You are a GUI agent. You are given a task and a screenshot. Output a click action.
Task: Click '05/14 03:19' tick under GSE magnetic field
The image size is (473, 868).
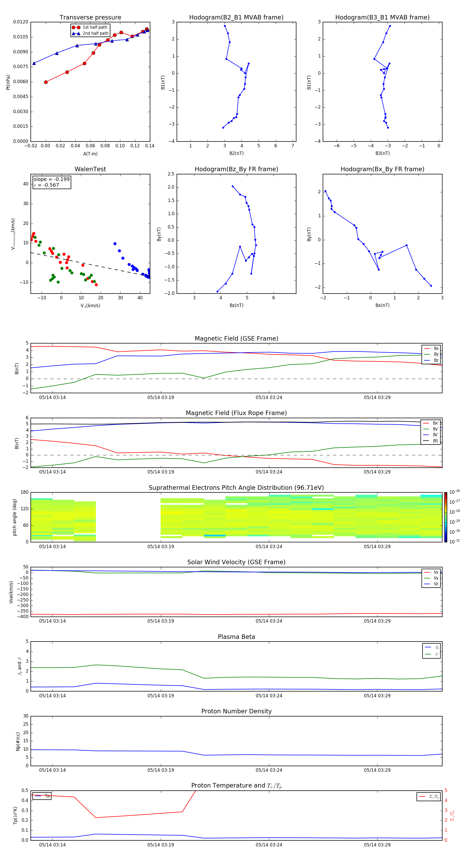[161, 398]
